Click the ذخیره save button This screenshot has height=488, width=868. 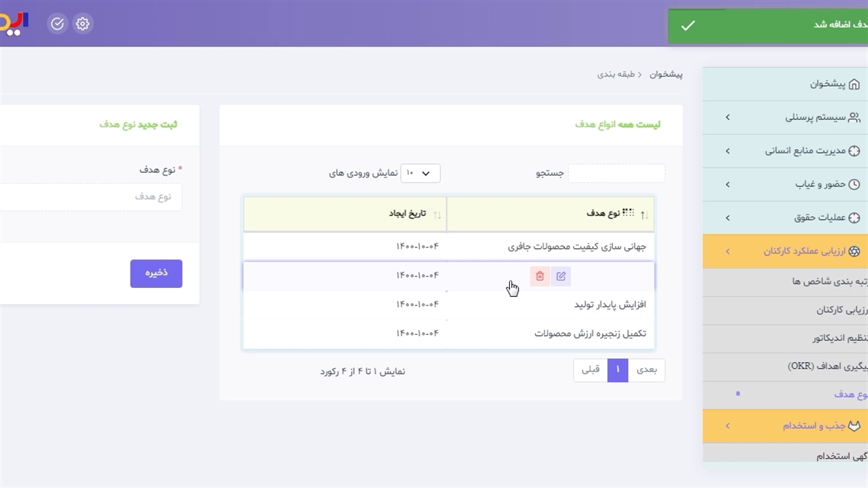pos(156,273)
